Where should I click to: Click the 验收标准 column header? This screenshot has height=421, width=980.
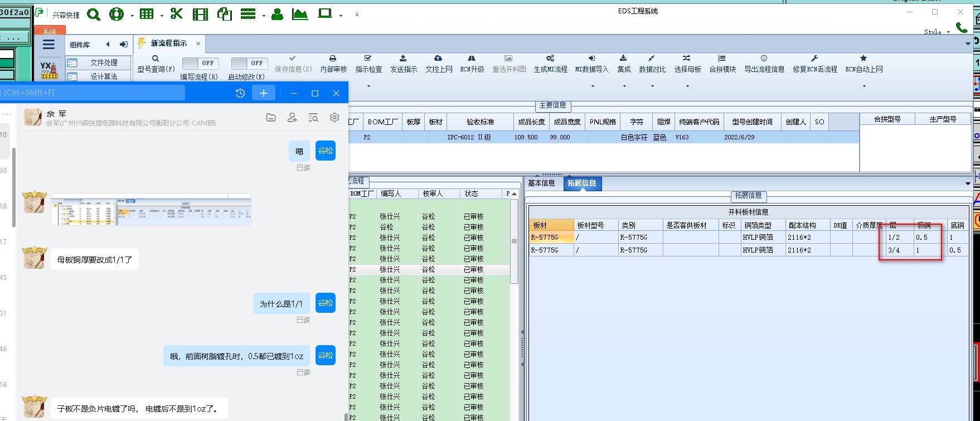tap(480, 122)
